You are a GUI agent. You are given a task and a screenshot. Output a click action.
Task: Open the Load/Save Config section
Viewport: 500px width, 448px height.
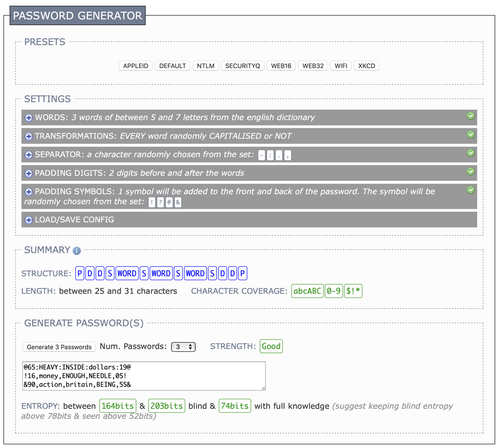coord(29,220)
